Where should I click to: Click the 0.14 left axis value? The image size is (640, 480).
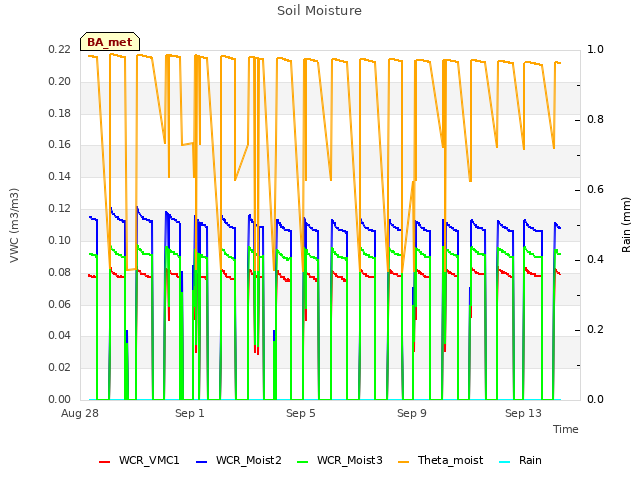coord(60,177)
